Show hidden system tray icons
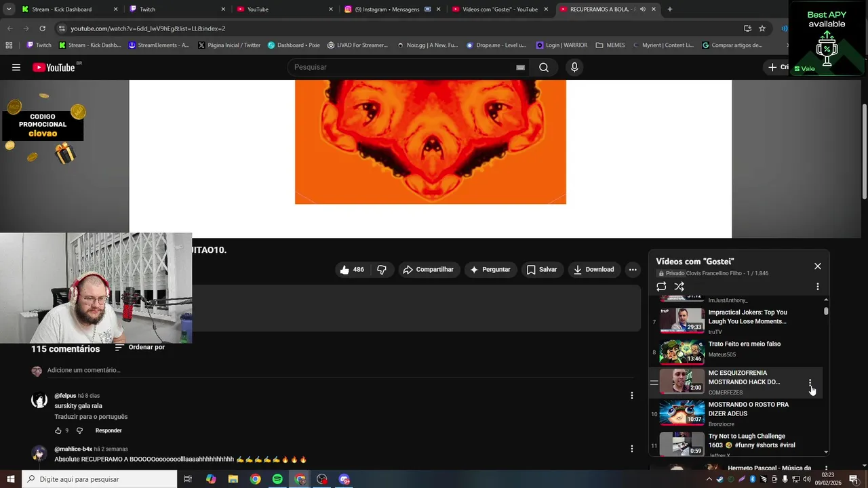 (709, 479)
